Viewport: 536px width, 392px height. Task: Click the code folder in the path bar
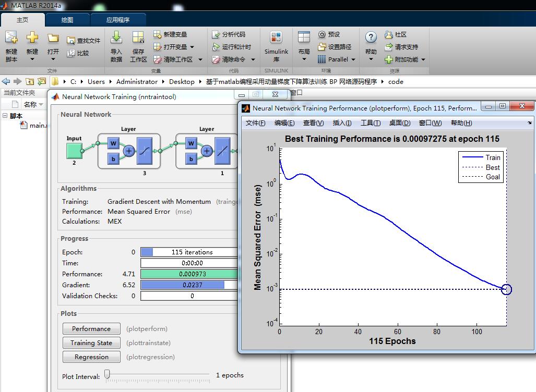tap(396, 82)
